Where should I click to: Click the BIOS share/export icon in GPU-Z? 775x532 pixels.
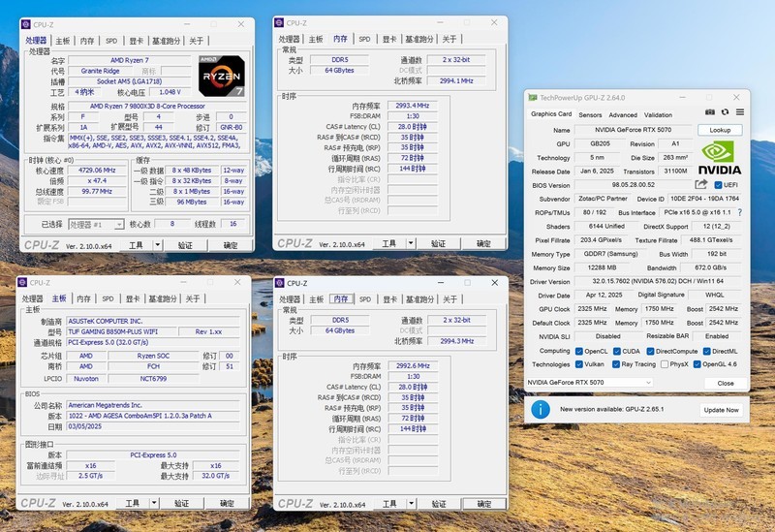700,184
